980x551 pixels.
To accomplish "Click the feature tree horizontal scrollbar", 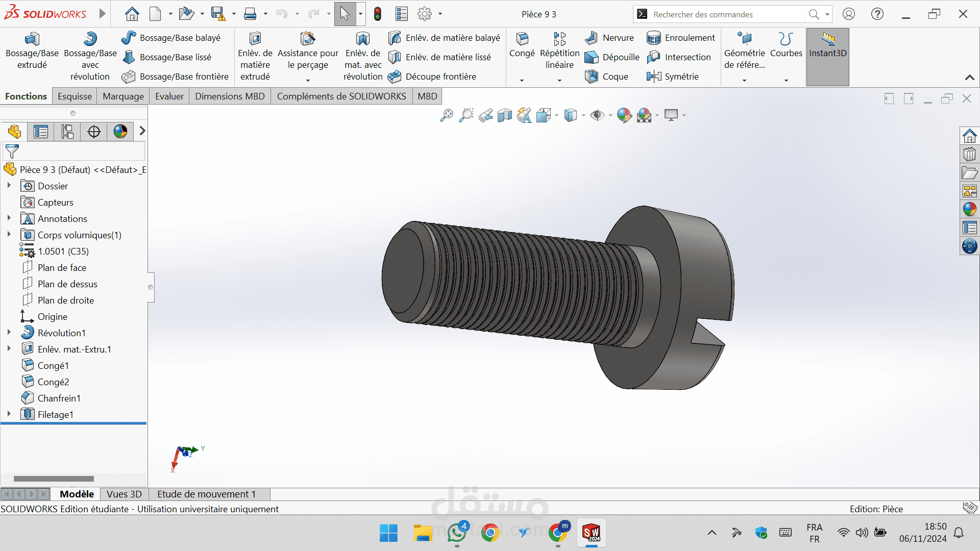I will pyautogui.click(x=54, y=479).
